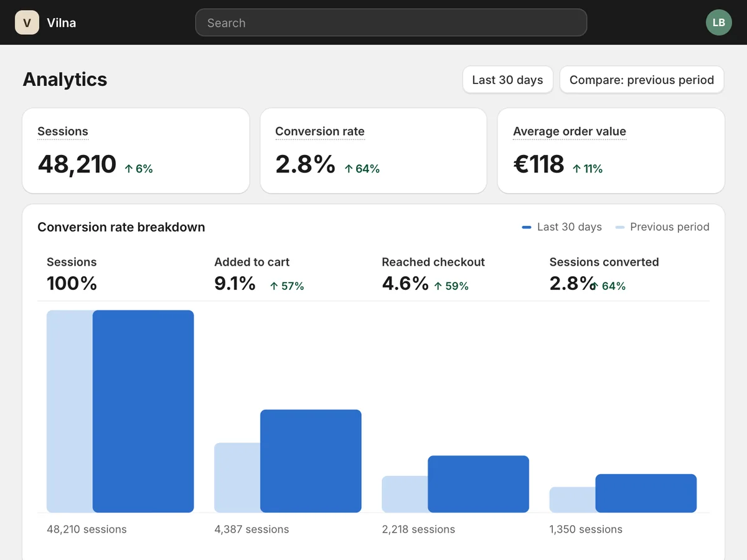Select the light blue previous-period Sessions bar
The width and height of the screenshot is (747, 560).
tap(70, 411)
